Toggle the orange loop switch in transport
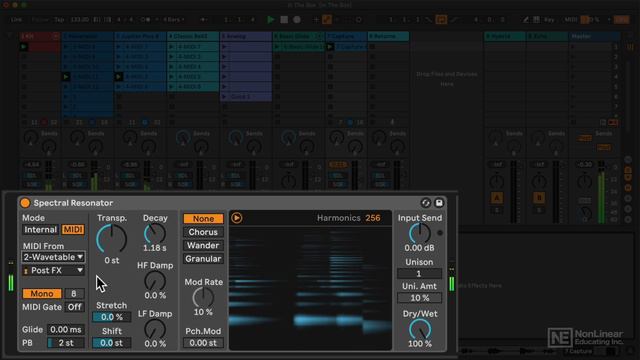Screen dimensions: 640x360 click(441, 20)
